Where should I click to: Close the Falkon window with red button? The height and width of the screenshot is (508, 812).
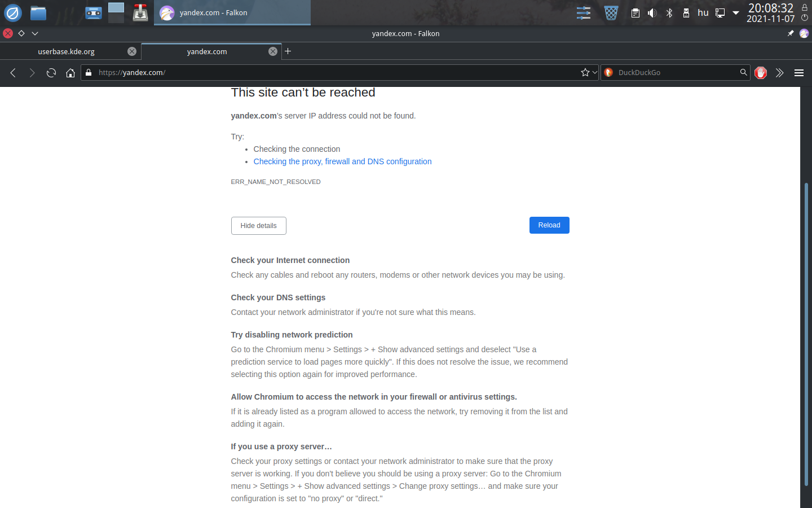[x=8, y=33]
